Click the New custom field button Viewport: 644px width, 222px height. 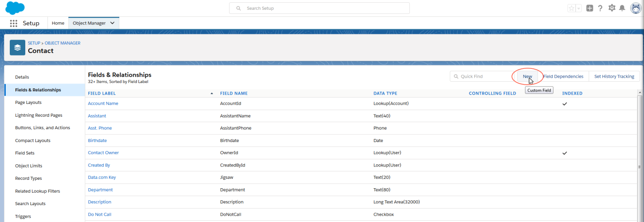tap(527, 76)
